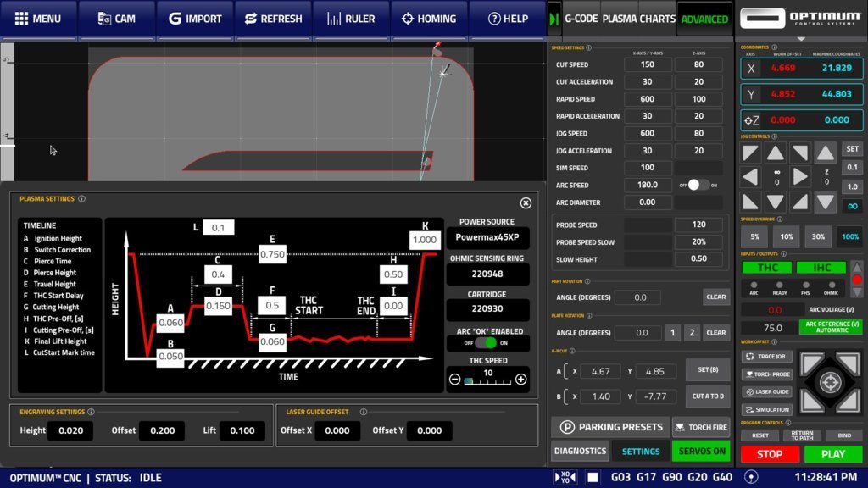This screenshot has width=868, height=488.
Task: Click the TRACE JOB button
Action: (x=766, y=357)
